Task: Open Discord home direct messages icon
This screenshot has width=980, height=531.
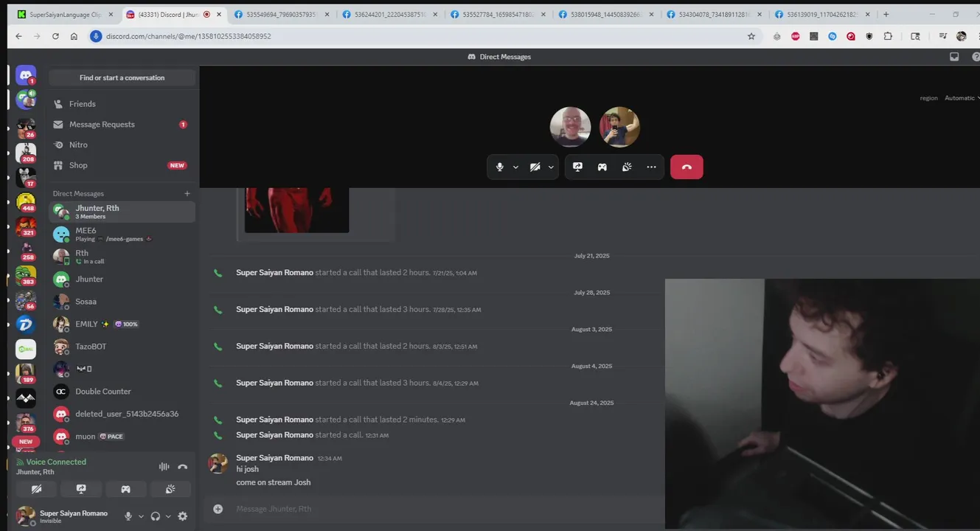Action: click(26, 75)
